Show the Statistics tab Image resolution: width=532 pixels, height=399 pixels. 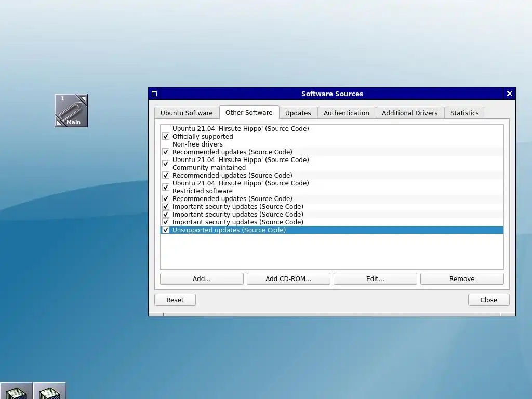tap(464, 113)
